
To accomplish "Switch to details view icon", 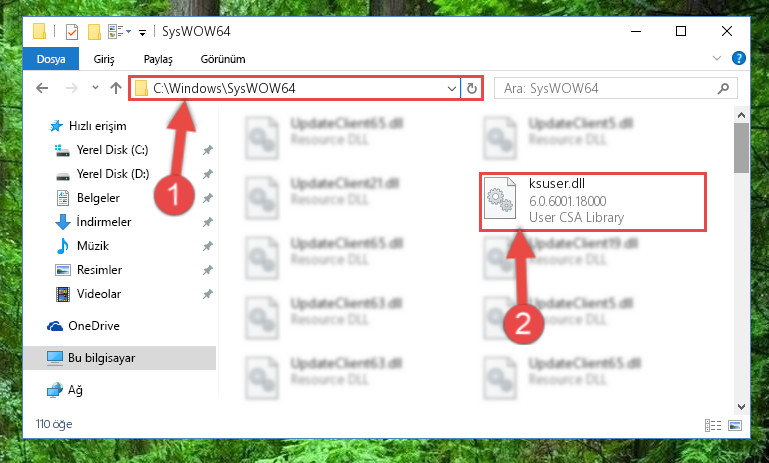I will click(x=713, y=425).
